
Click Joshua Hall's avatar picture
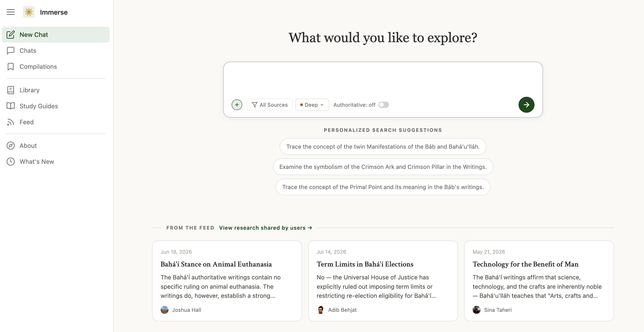pos(165,310)
